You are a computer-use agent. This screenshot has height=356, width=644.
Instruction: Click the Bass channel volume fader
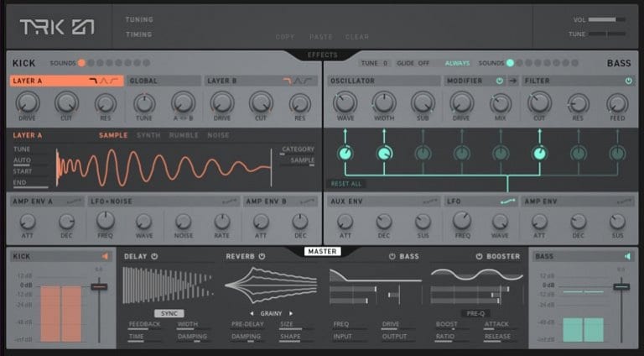[x=621, y=286]
